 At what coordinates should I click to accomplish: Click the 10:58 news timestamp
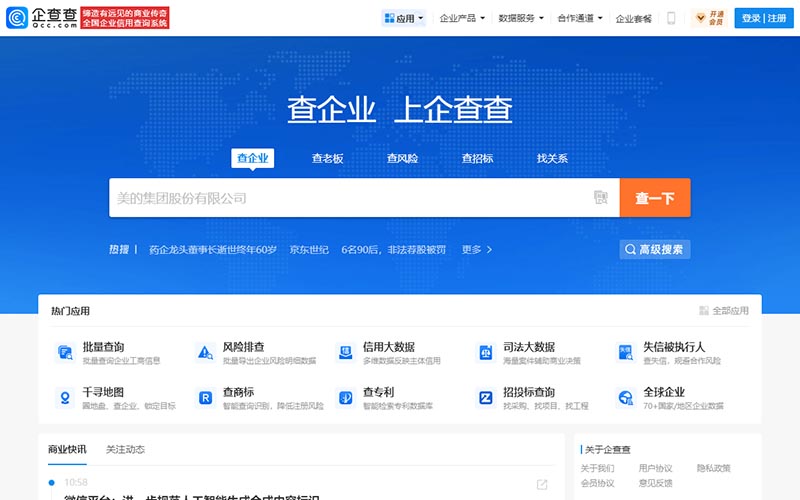click(x=76, y=482)
